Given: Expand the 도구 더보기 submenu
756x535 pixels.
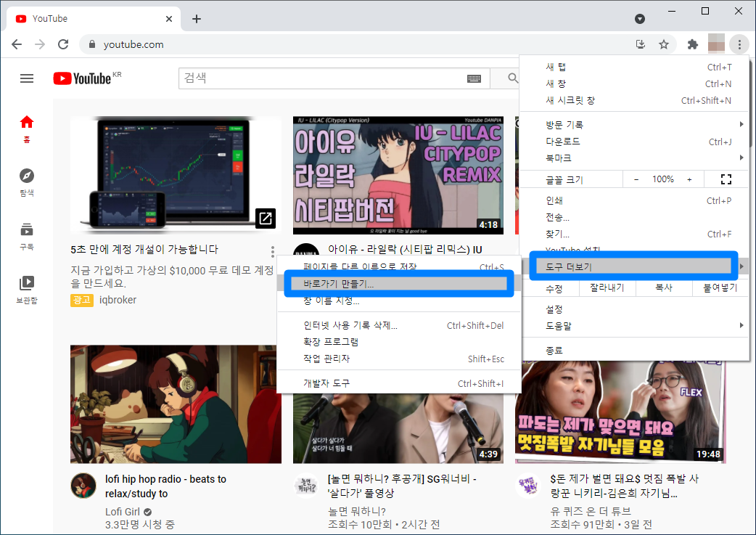Looking at the screenshot, I should [x=636, y=267].
